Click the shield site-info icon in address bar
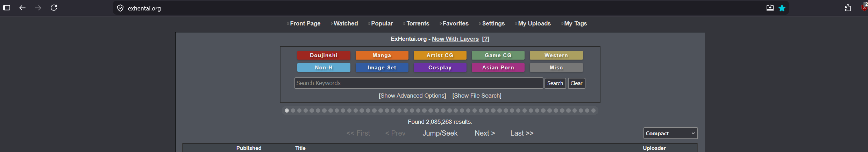The height and width of the screenshot is (152, 868). click(120, 8)
